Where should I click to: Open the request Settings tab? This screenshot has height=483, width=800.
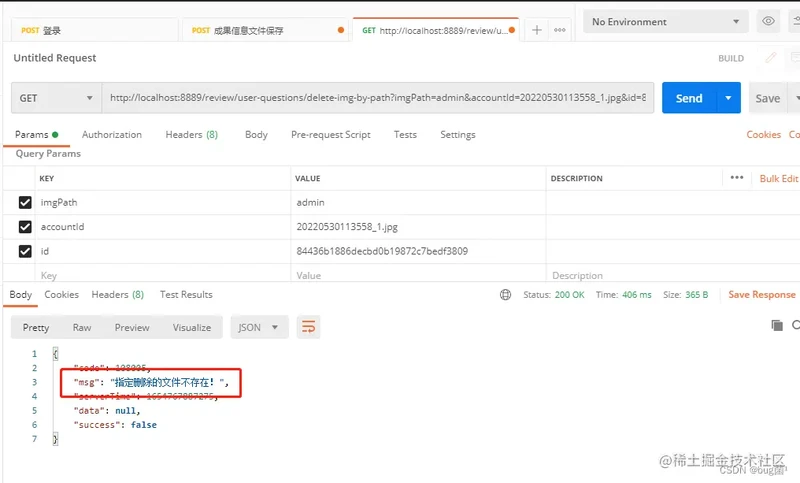coord(458,135)
